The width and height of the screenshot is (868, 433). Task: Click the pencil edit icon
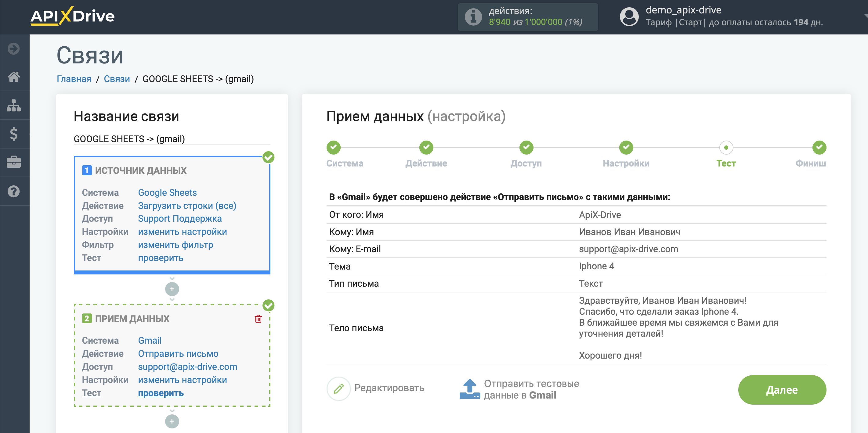coord(339,388)
